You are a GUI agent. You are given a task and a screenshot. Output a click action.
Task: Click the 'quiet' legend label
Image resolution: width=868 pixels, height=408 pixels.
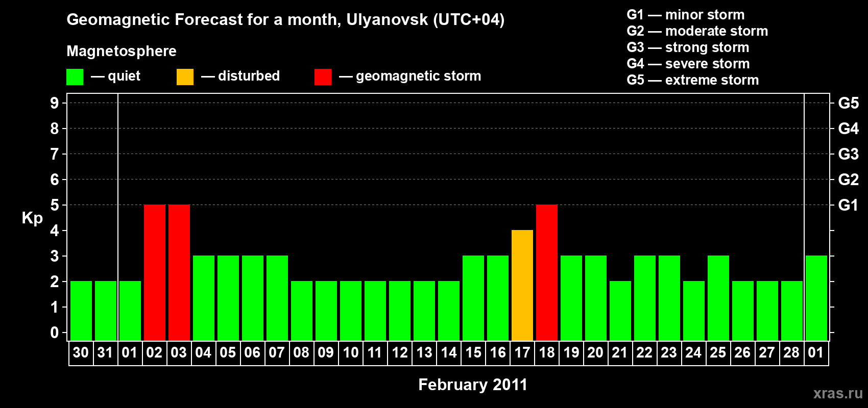point(124,76)
